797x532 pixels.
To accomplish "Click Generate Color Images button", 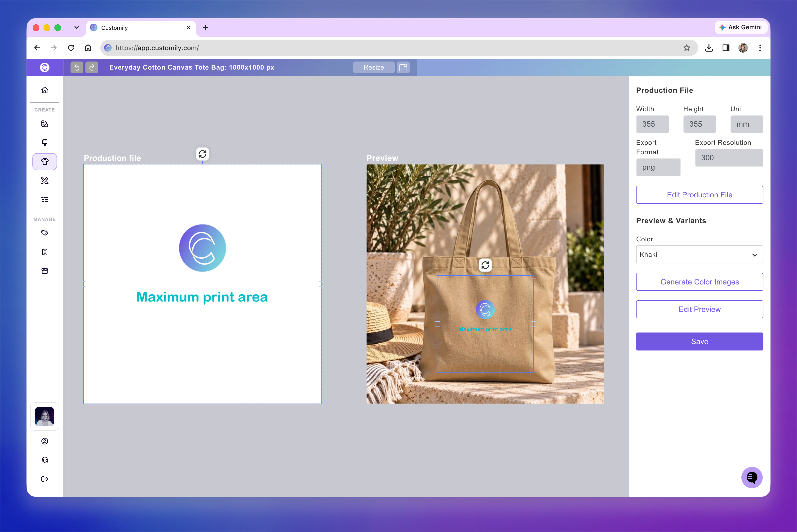I will (699, 282).
